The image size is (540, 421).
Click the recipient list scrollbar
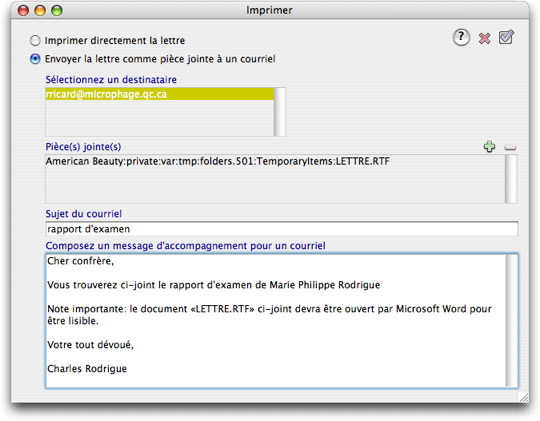(x=280, y=112)
